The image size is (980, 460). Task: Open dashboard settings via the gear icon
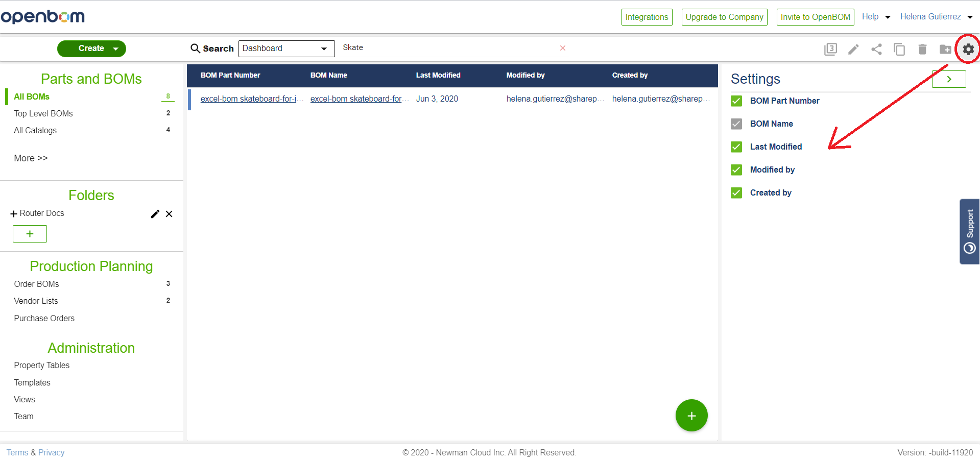(x=968, y=49)
